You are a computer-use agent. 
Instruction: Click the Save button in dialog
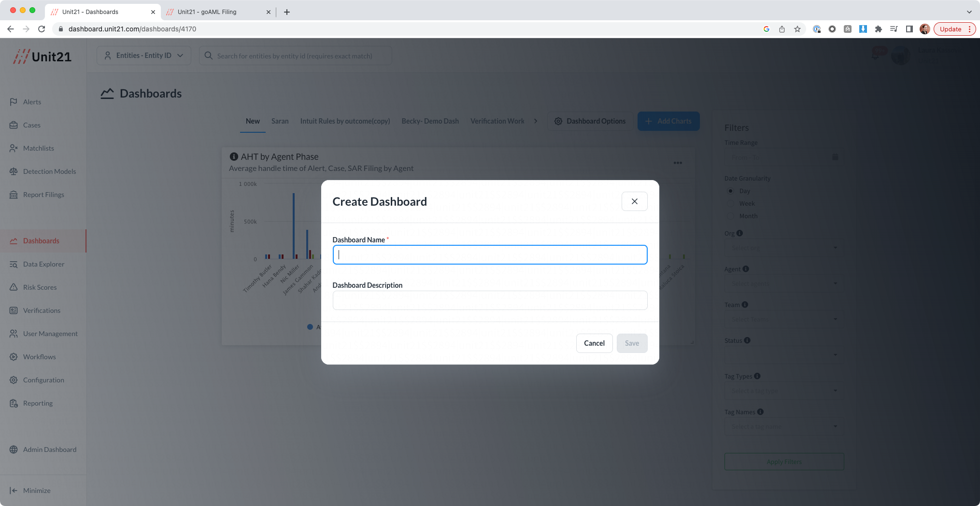coord(632,343)
